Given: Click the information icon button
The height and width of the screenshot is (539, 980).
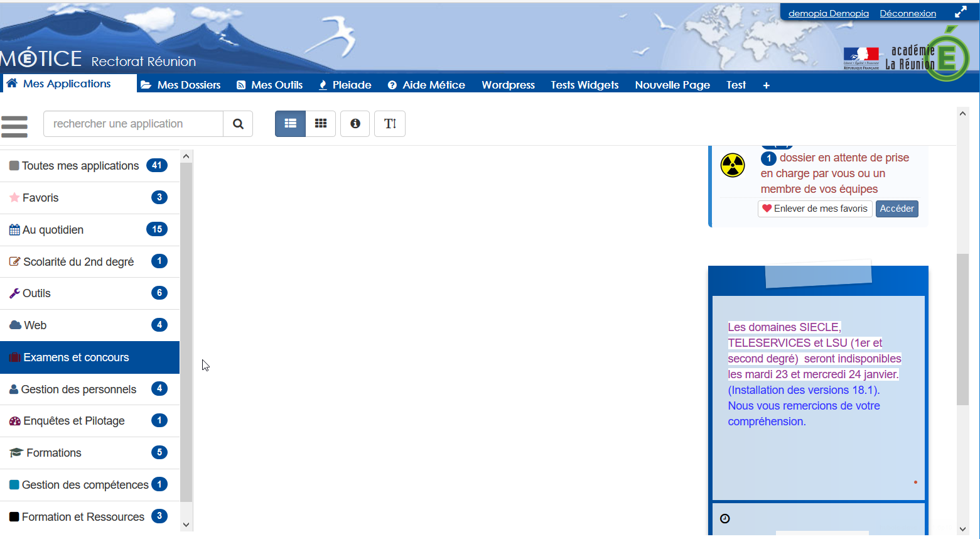Looking at the screenshot, I should tap(355, 124).
